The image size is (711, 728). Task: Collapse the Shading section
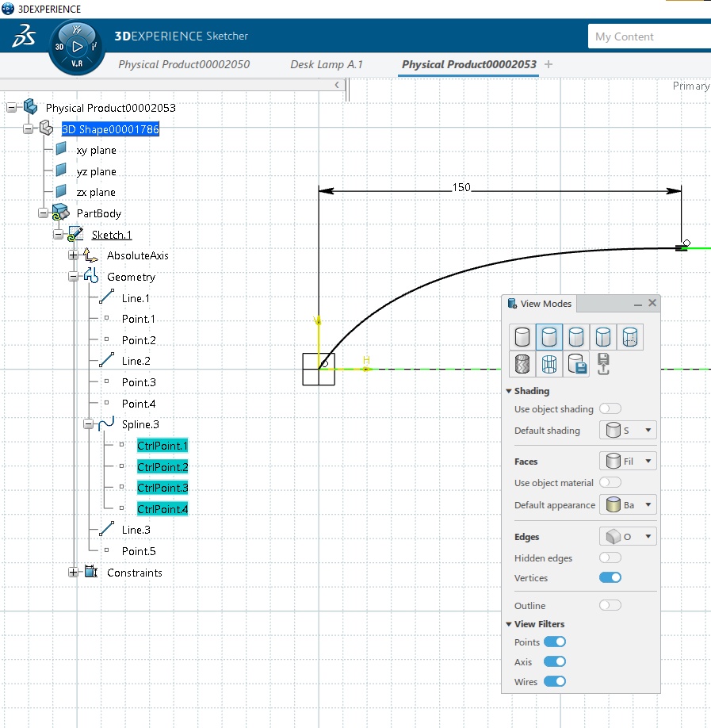[509, 391]
